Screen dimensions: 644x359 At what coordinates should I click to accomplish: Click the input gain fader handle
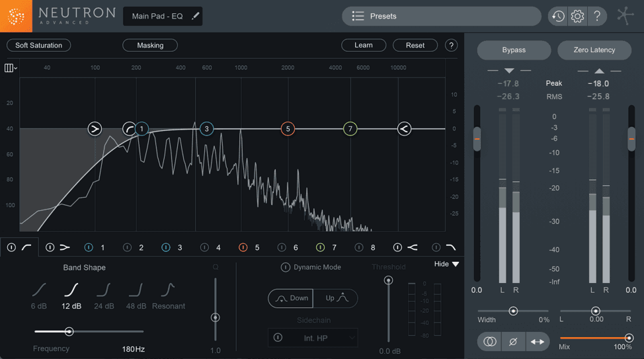pos(477,139)
